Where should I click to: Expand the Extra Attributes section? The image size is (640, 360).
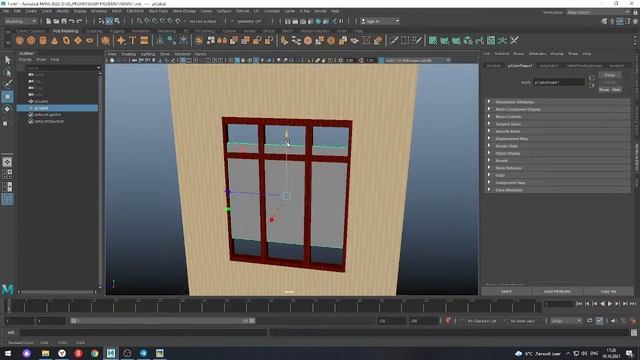pos(558,190)
